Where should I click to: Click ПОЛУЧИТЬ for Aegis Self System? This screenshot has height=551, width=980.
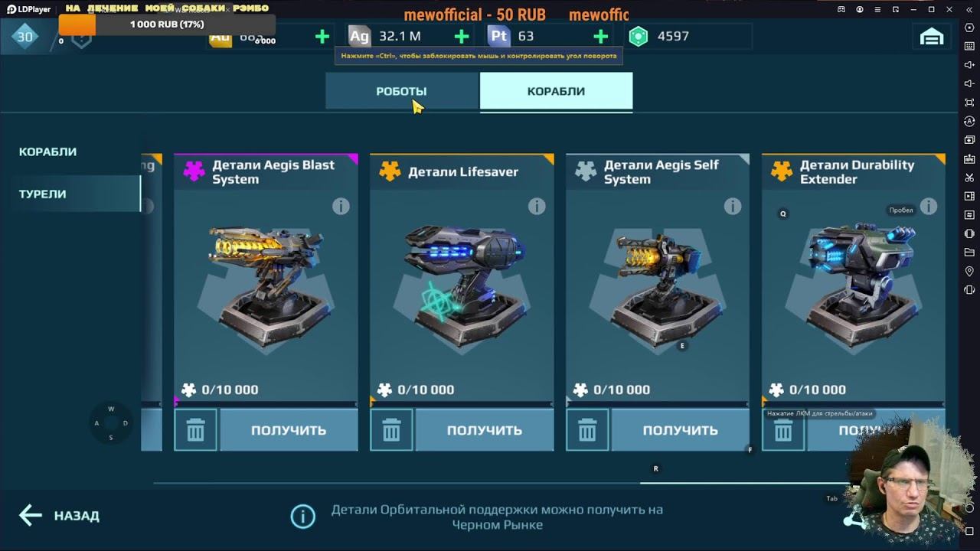click(681, 430)
